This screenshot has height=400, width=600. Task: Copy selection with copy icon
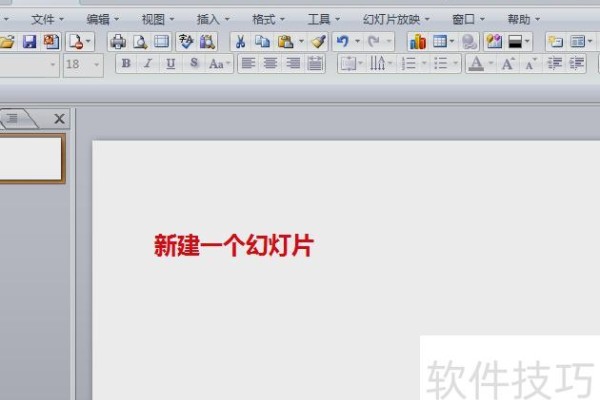point(262,41)
